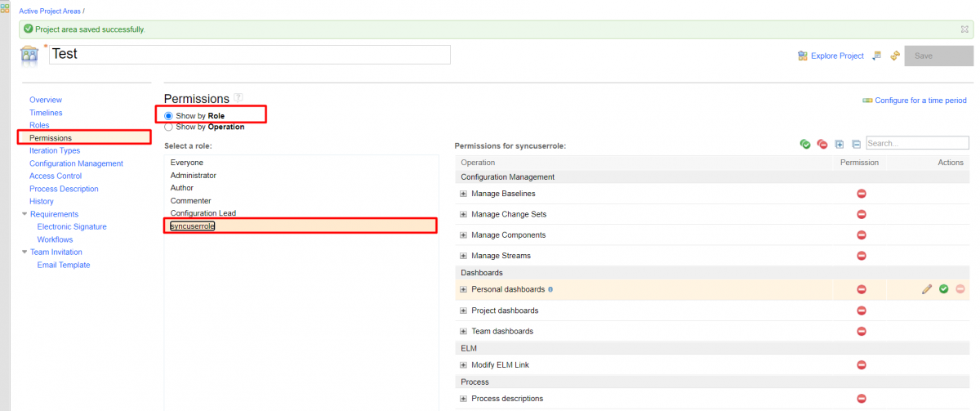Collapse the Requirements section in sidebar
The image size is (980, 411).
tap(24, 214)
